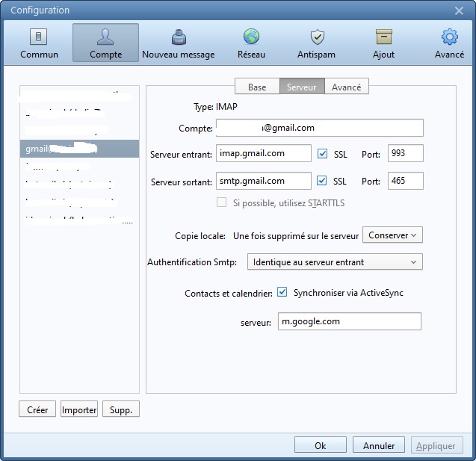Viewport: 476px width, 461px height.
Task: Open the Commun settings section
Action: [x=39, y=43]
